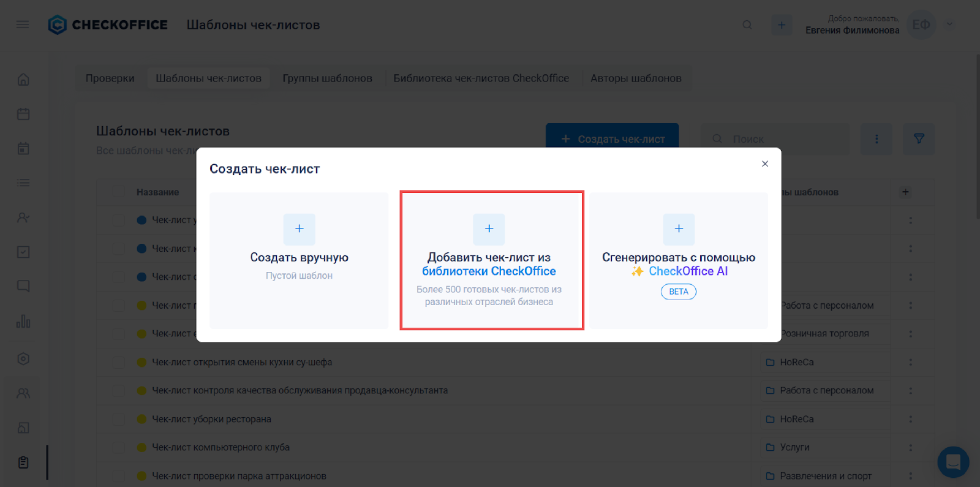Open row menu for Чек-лист компьютерного клуба
The height and width of the screenshot is (487, 980).
(911, 447)
